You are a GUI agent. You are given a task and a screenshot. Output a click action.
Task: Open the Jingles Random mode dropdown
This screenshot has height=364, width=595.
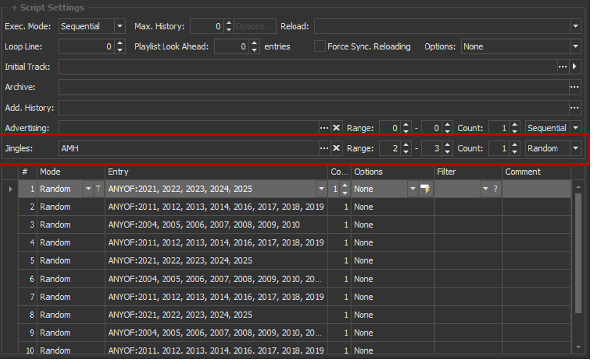(575, 148)
